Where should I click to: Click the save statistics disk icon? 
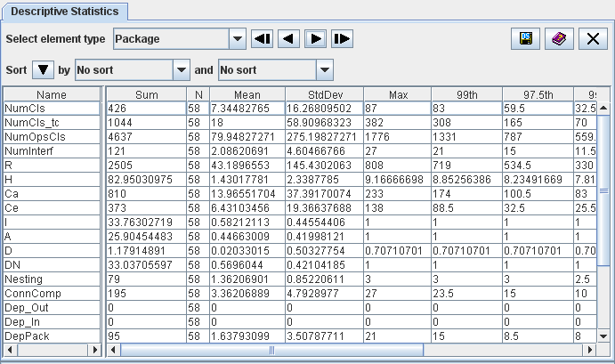[526, 39]
